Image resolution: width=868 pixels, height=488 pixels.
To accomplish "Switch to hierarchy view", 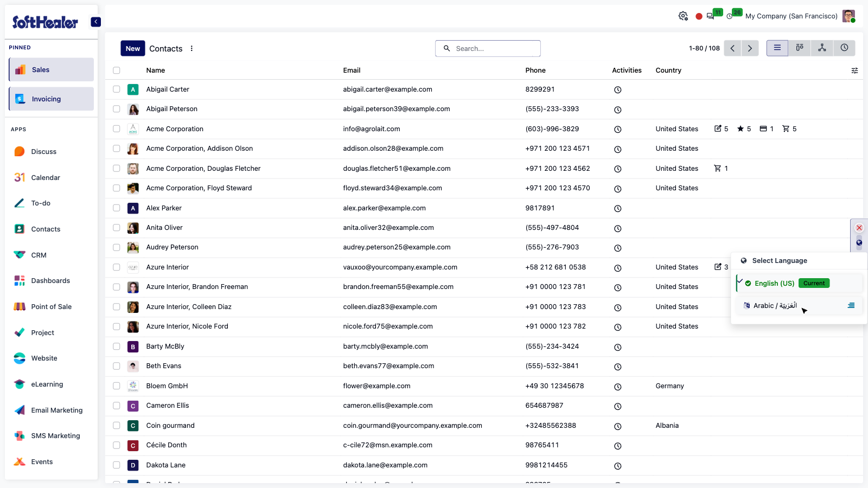I will (x=822, y=48).
